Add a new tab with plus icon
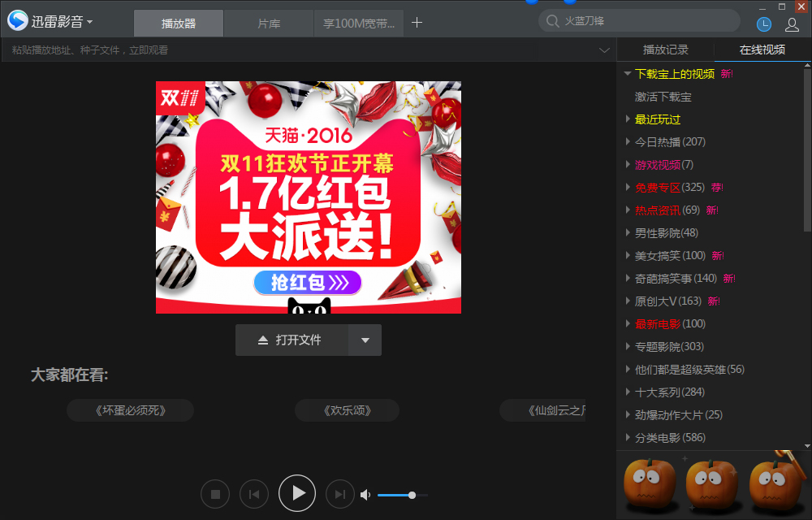The height and width of the screenshot is (520, 812). 417,22
